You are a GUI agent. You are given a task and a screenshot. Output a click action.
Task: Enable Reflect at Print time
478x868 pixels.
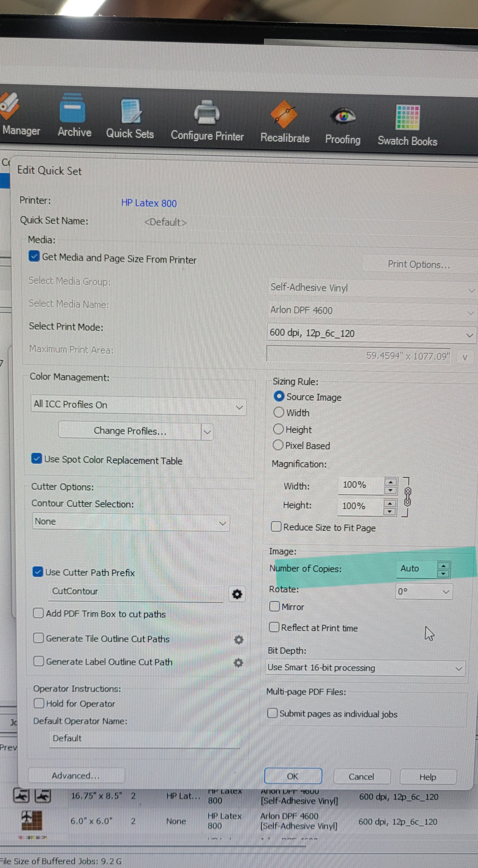pos(274,627)
